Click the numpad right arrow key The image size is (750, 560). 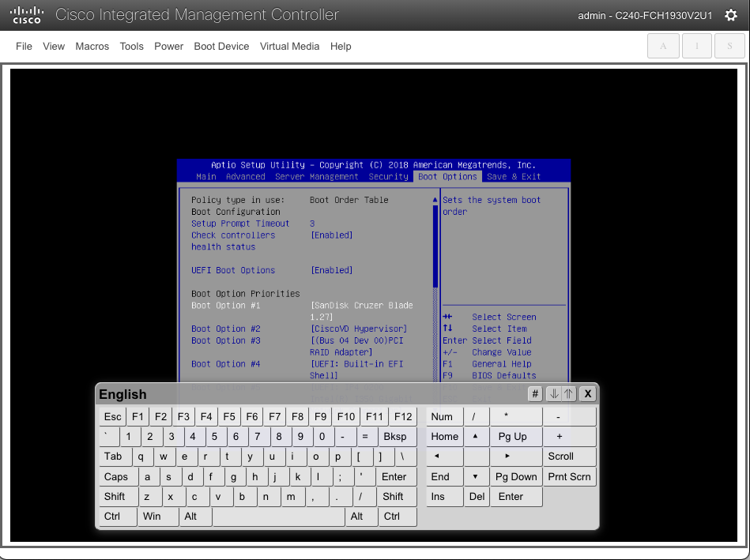pyautogui.click(x=516, y=457)
